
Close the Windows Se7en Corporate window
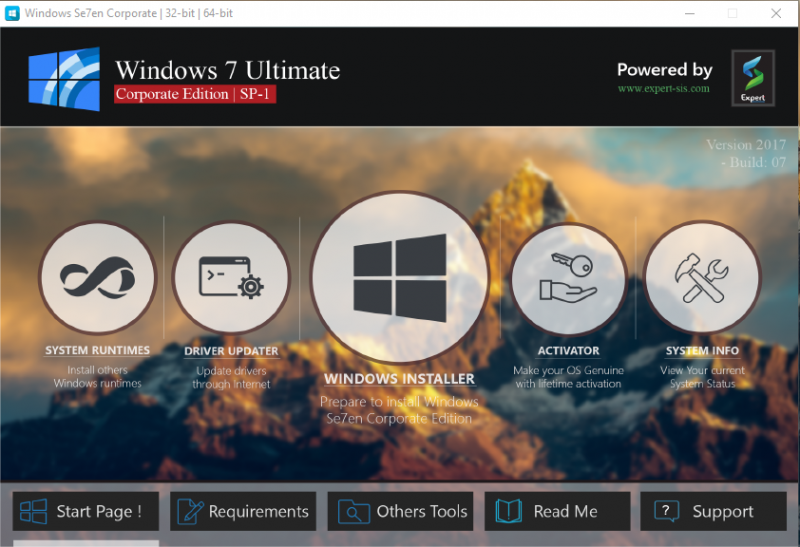(x=776, y=13)
